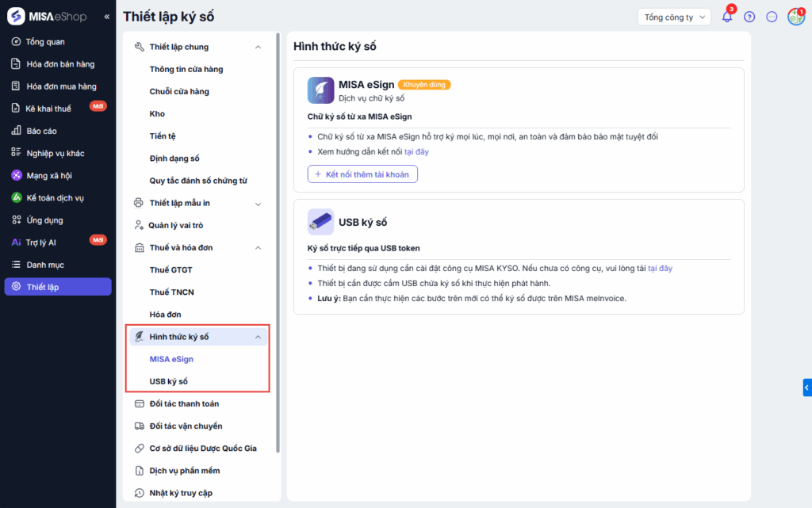Expand the Thiết lập mẫu in chevron

258,204
